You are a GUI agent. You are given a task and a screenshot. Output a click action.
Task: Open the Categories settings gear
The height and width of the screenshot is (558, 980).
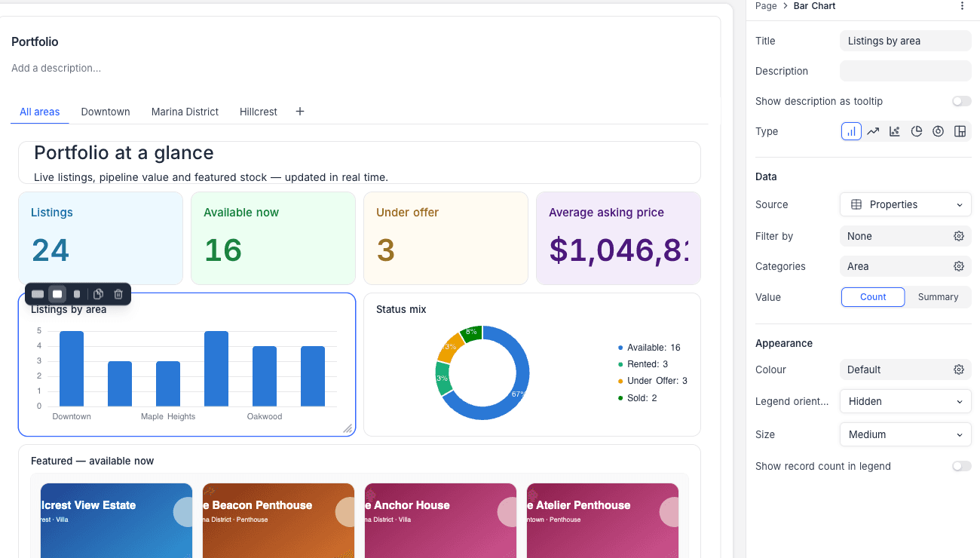coord(959,266)
